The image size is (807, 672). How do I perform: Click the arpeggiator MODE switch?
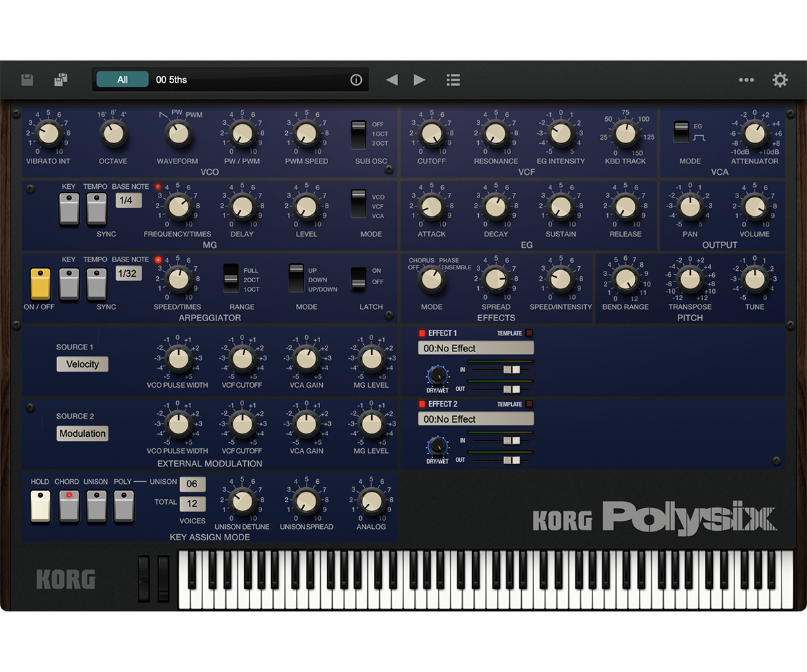click(296, 279)
